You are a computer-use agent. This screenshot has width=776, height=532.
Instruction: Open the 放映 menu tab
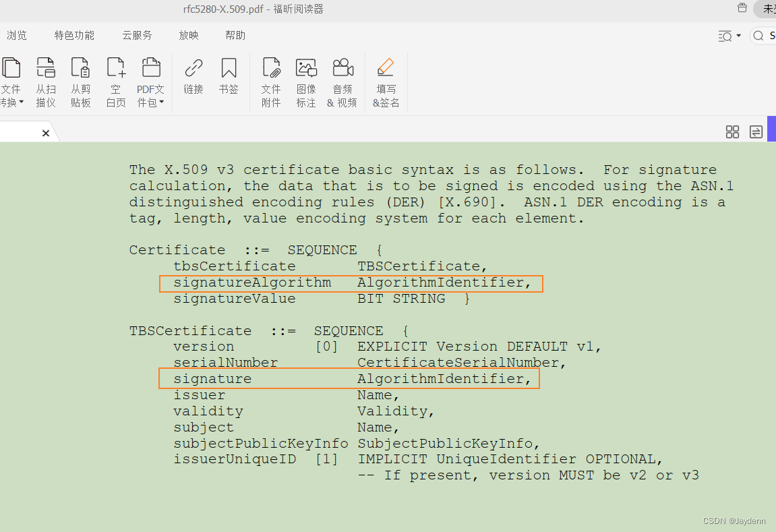point(189,36)
